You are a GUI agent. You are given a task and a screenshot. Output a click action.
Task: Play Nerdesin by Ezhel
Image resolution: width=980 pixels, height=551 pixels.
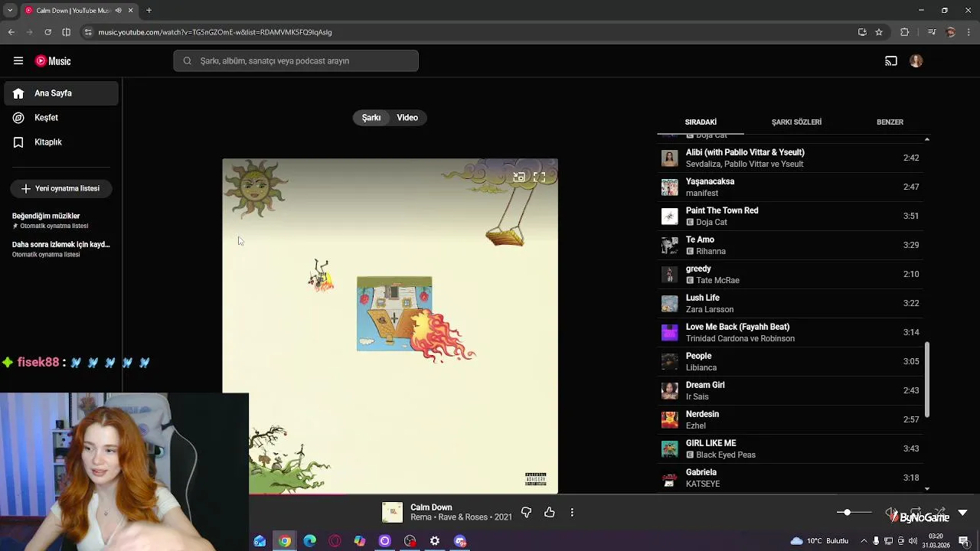pyautogui.click(x=790, y=419)
